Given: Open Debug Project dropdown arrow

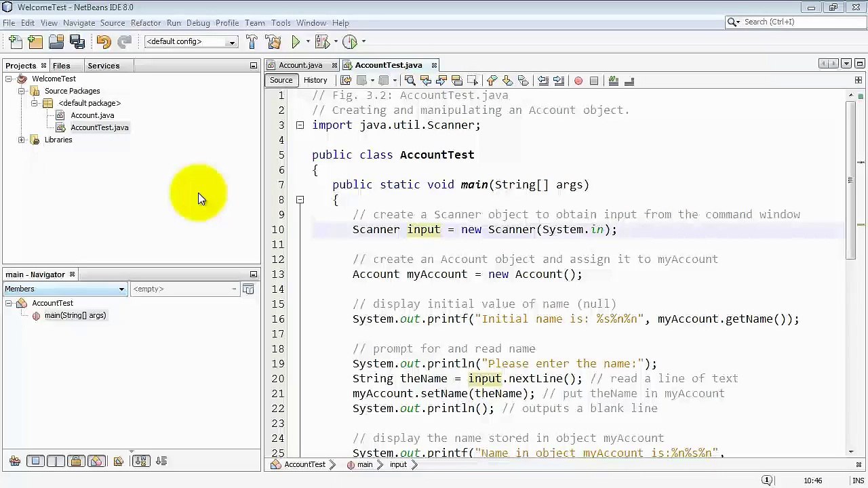Looking at the screenshot, I should coord(335,42).
